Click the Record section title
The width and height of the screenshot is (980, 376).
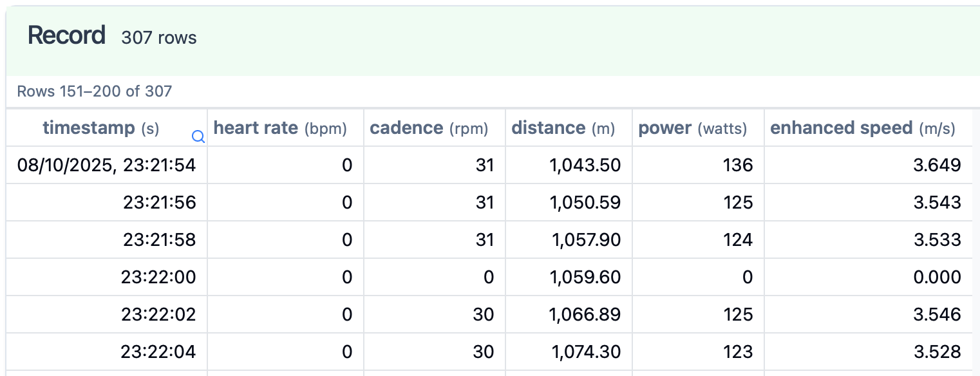[x=66, y=35]
